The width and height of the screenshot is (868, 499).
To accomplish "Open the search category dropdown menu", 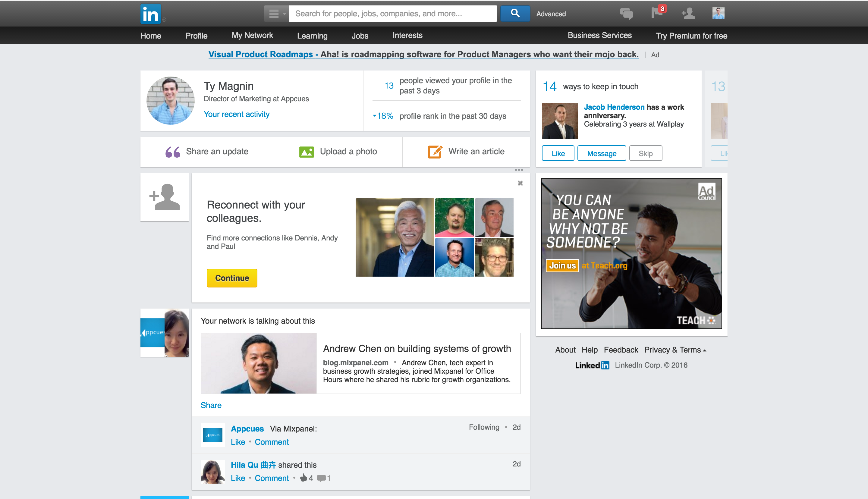I will (277, 14).
